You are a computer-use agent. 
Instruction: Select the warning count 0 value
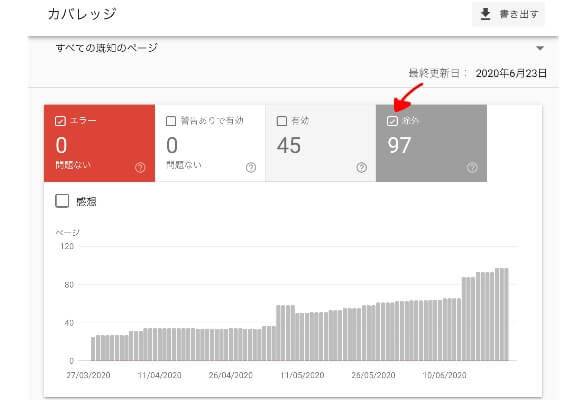coord(172,145)
